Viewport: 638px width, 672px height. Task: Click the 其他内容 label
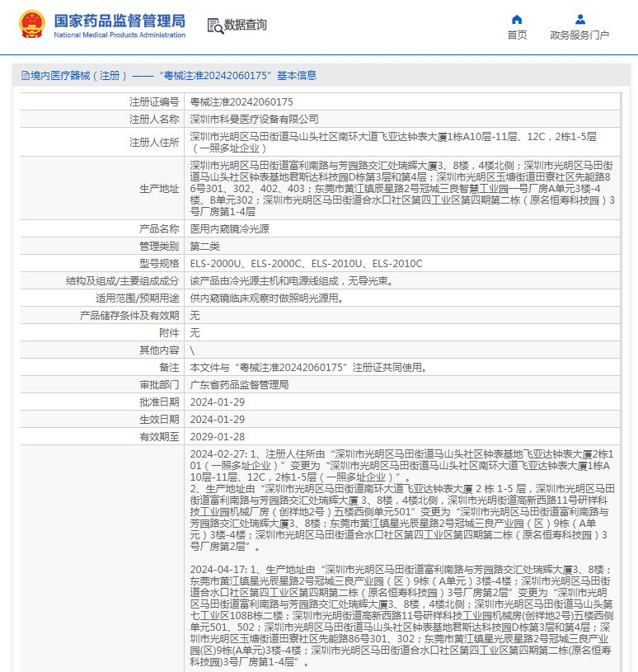159,350
